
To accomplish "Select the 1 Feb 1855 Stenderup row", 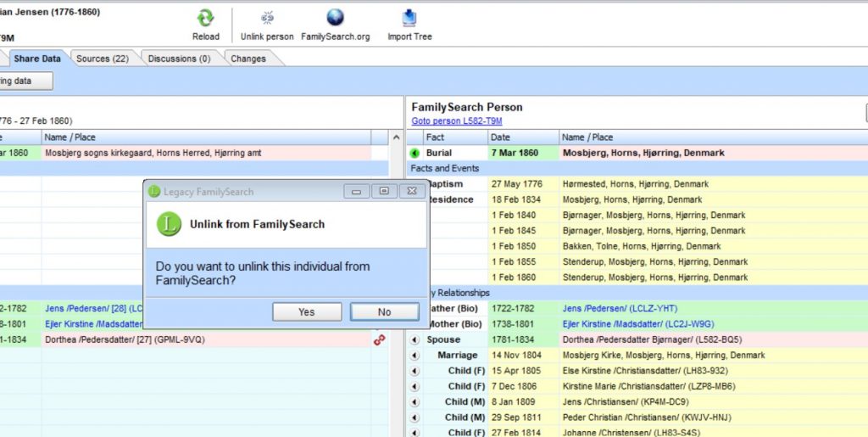I will pos(655,261).
